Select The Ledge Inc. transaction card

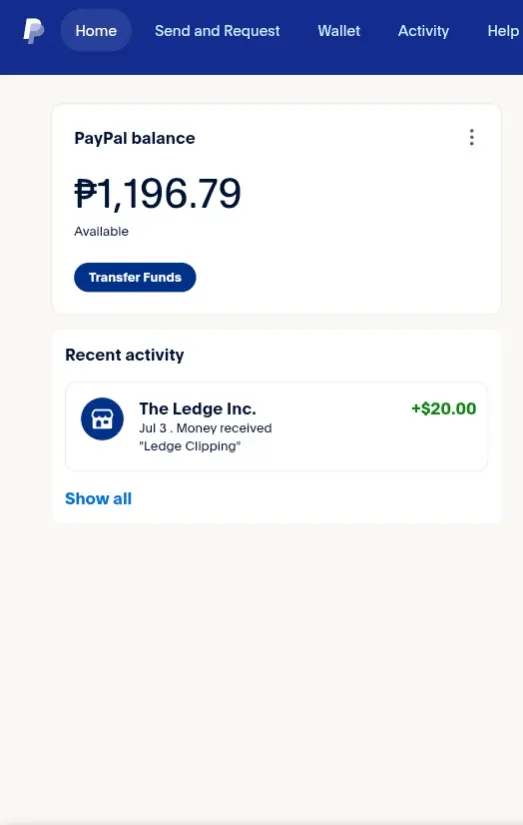pos(276,426)
